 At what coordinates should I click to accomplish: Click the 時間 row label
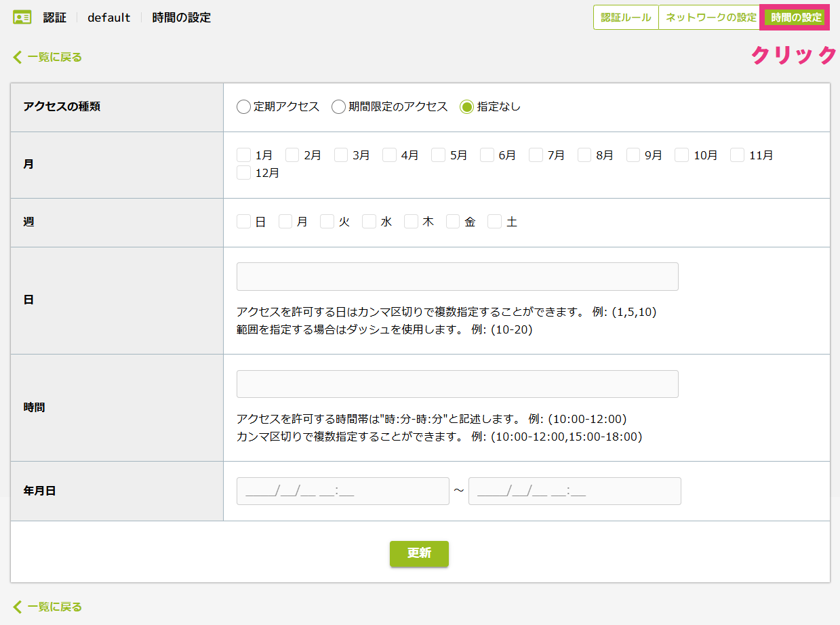[34, 407]
